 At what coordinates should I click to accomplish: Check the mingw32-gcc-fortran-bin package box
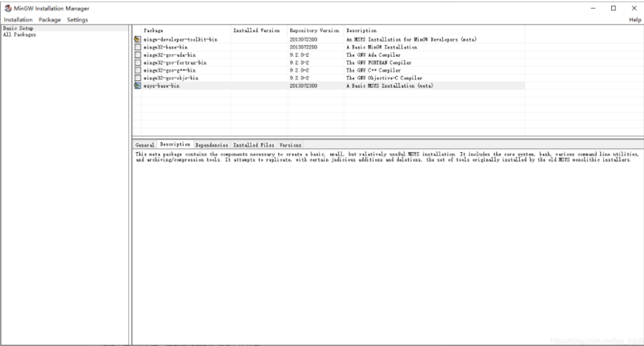138,63
